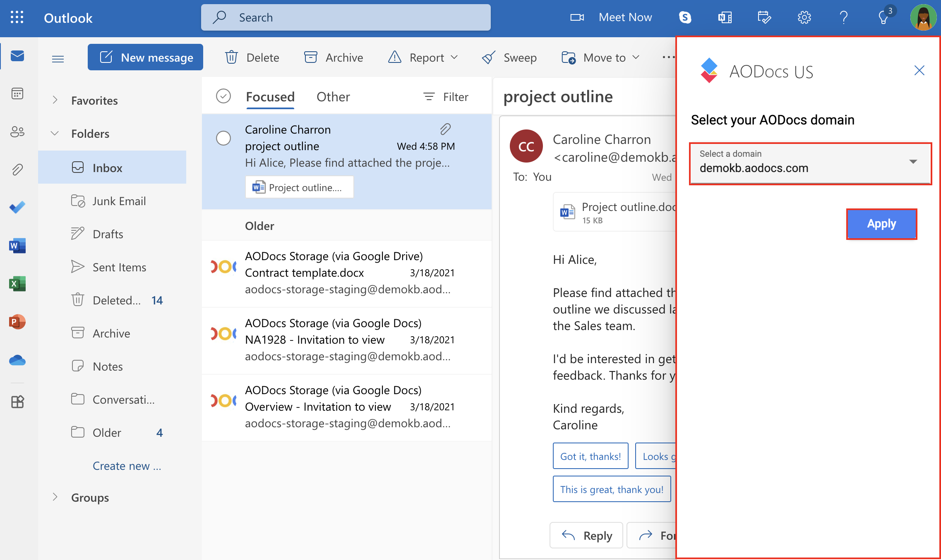Open the To Do checkmark icon

(17, 207)
